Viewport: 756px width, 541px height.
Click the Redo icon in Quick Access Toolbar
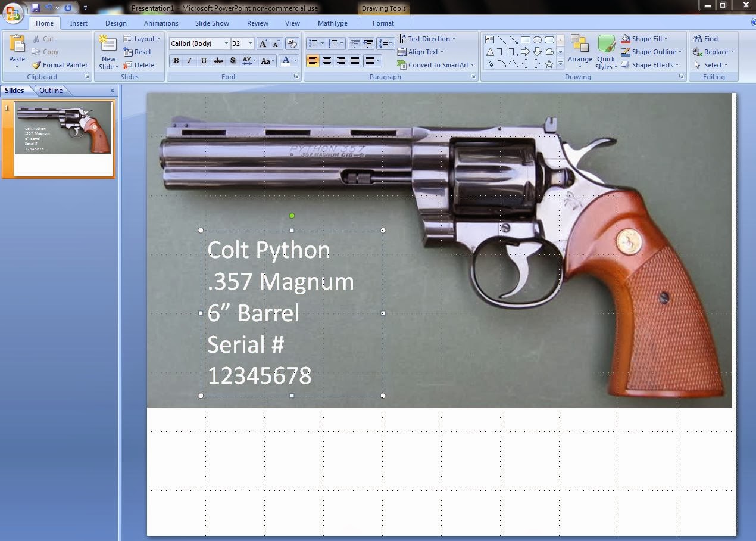click(x=68, y=8)
